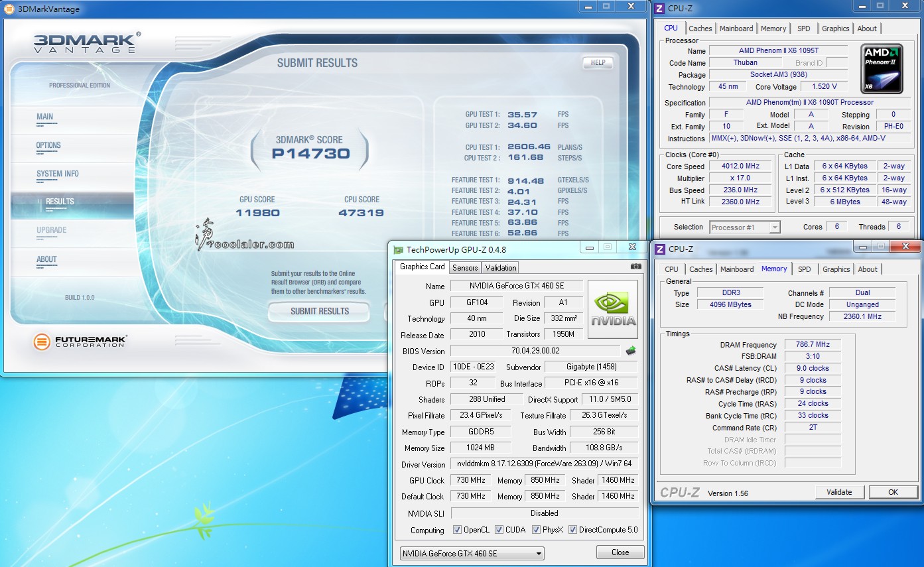924x567 pixels.
Task: Click the NVIDIA SLI field Disabled
Action: click(545, 513)
